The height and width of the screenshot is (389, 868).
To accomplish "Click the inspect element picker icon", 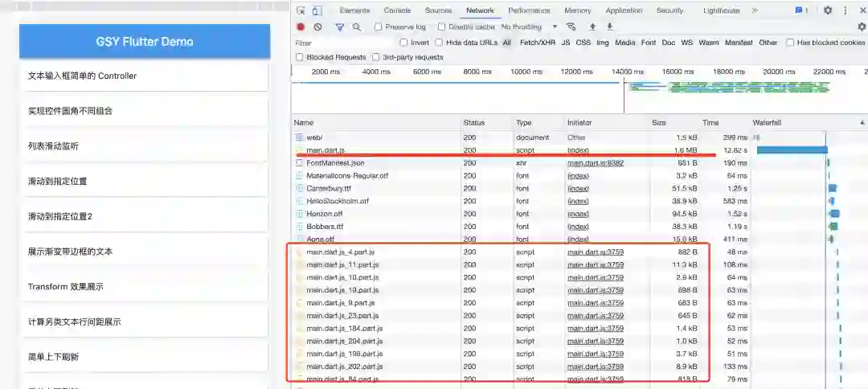I will 301,10.
